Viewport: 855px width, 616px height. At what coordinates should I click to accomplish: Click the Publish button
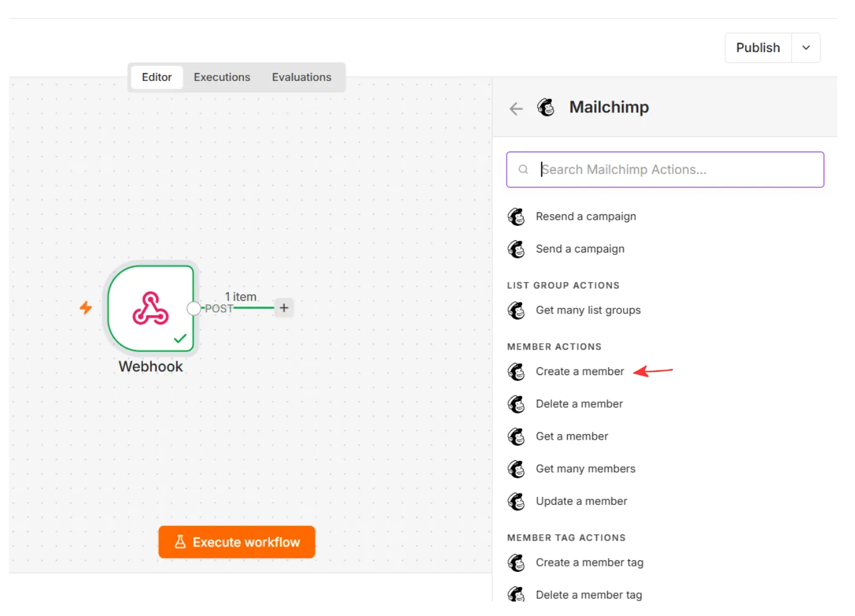(758, 48)
